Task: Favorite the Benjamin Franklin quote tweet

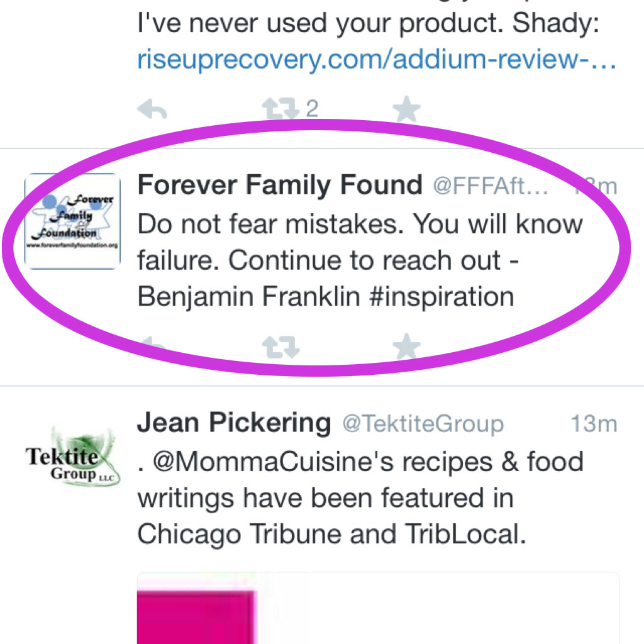Action: click(x=406, y=347)
